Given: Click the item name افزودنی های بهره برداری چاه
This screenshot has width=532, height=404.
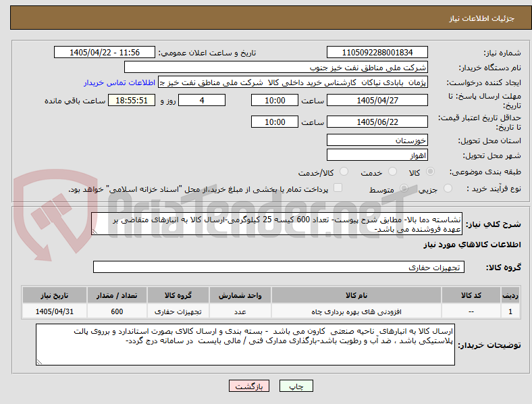Looking at the screenshot, I should 356,311.
